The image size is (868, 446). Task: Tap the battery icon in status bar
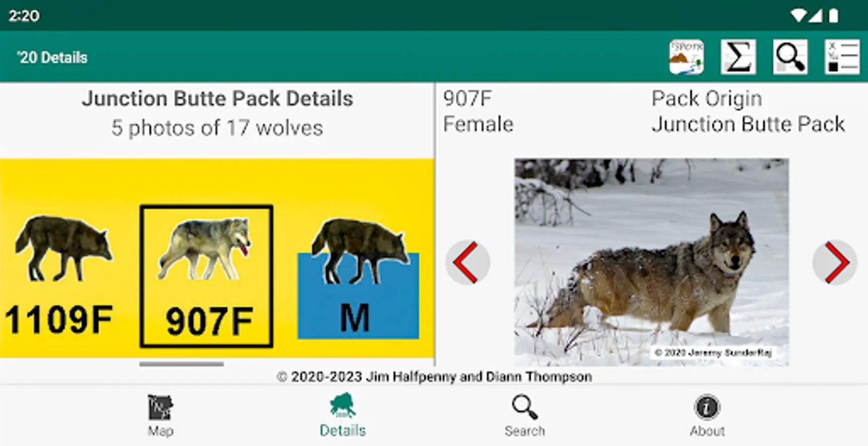[834, 16]
